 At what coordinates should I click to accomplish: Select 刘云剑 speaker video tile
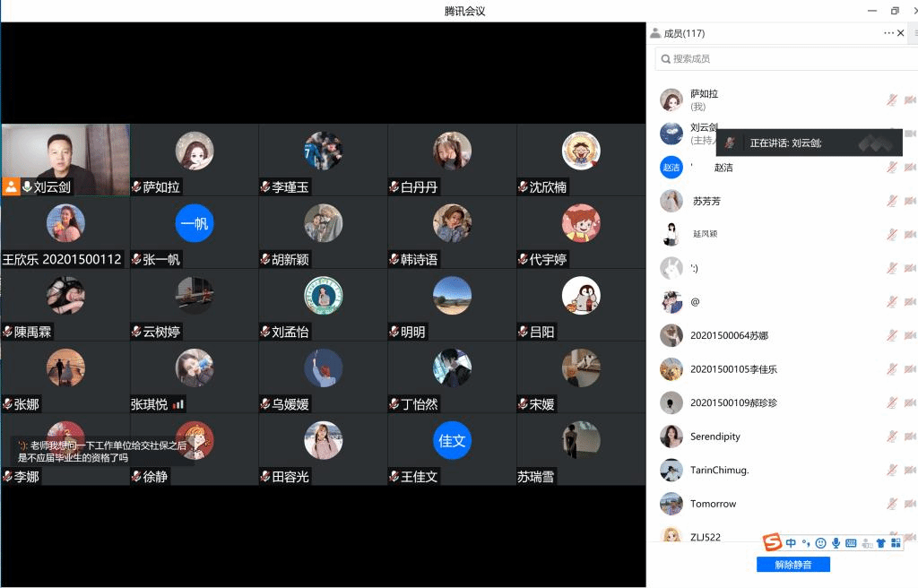point(65,160)
